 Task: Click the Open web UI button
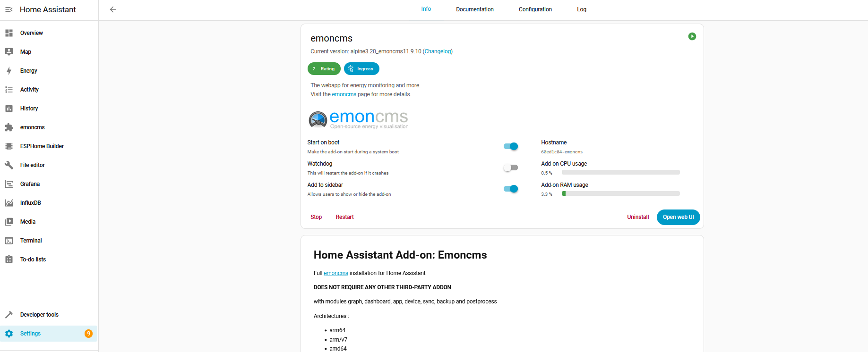click(x=678, y=217)
